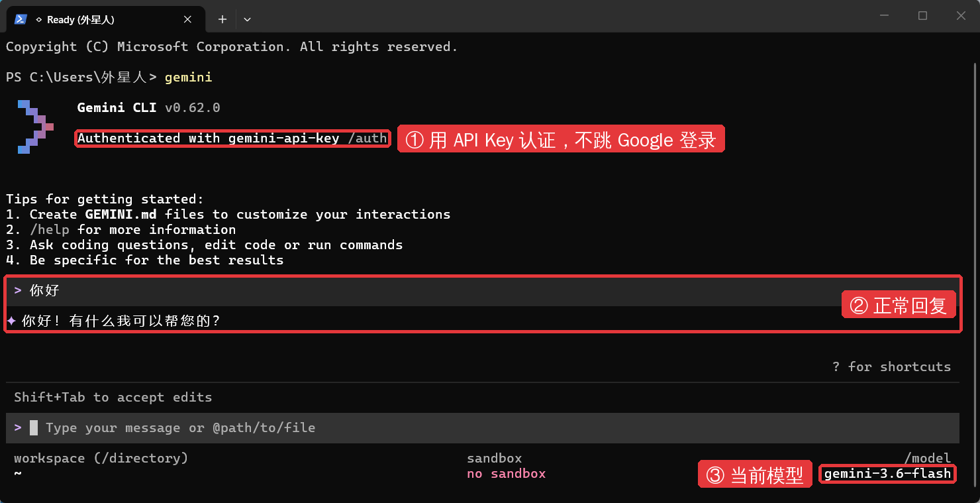This screenshot has height=503, width=980.
Task: Click the "Ask coding questions" tip line
Action: click(205, 245)
